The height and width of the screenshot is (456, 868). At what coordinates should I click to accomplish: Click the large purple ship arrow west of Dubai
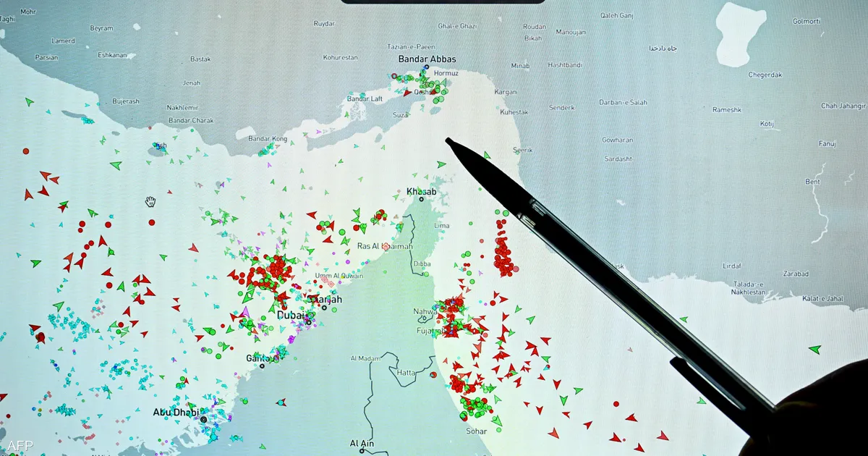coord(245,312)
